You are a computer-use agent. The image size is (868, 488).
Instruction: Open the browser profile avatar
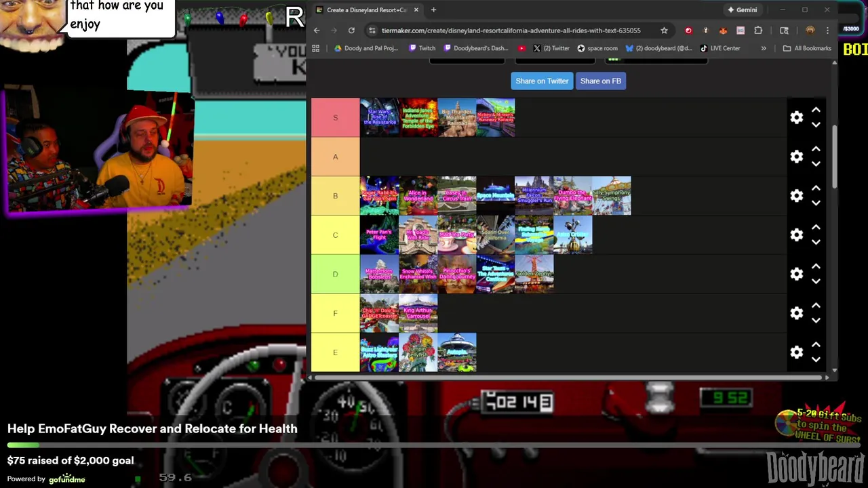810,30
